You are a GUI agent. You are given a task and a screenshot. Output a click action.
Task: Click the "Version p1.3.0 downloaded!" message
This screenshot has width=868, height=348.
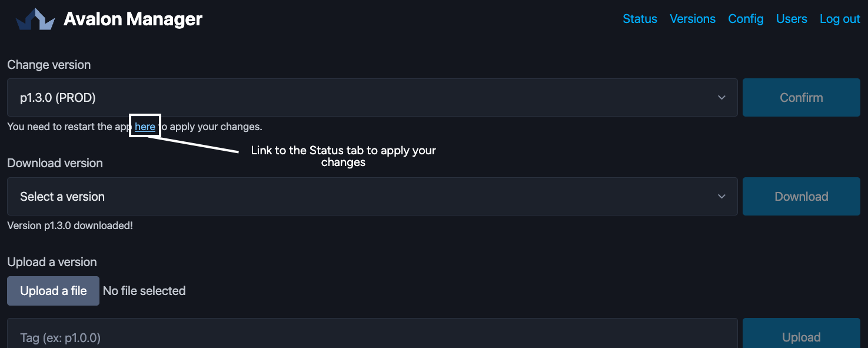(x=70, y=226)
